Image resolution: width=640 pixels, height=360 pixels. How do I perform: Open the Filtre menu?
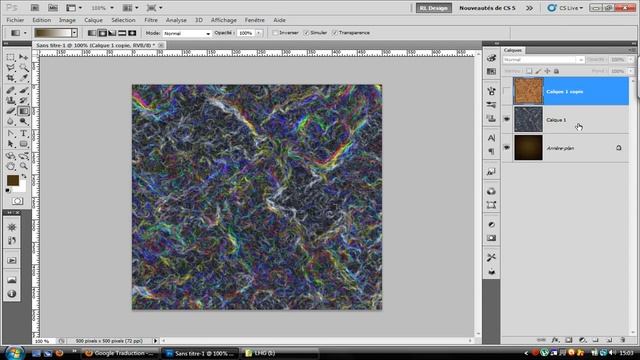point(151,20)
